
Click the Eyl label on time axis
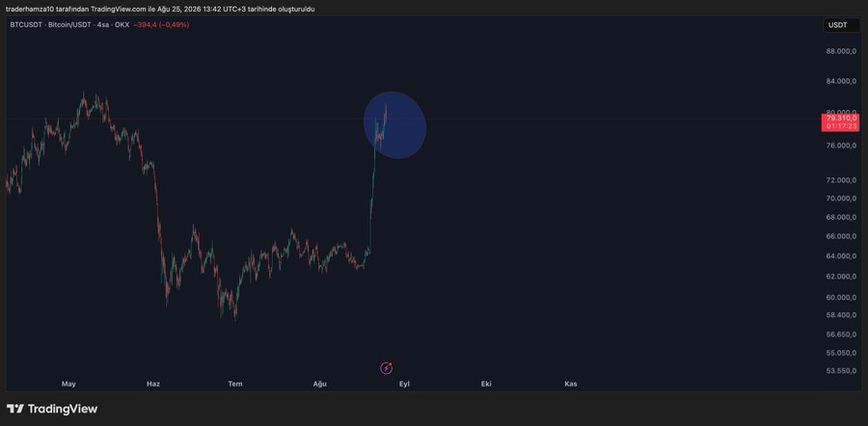(x=405, y=384)
